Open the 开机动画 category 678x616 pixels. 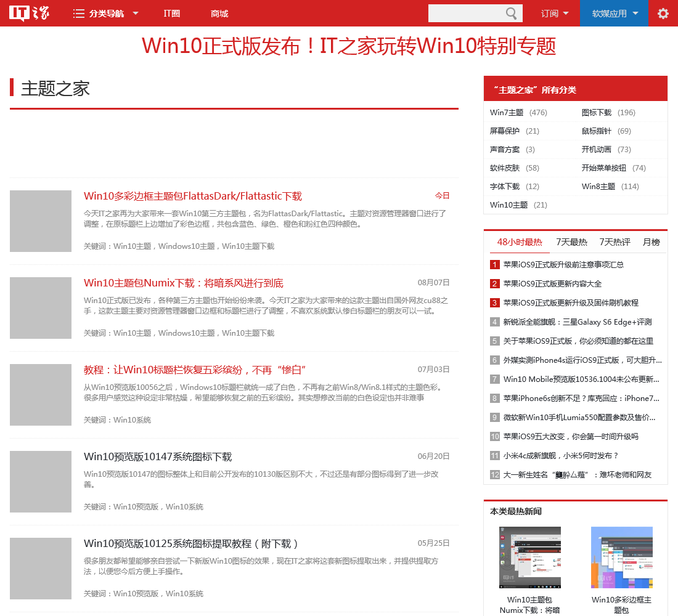tap(596, 150)
